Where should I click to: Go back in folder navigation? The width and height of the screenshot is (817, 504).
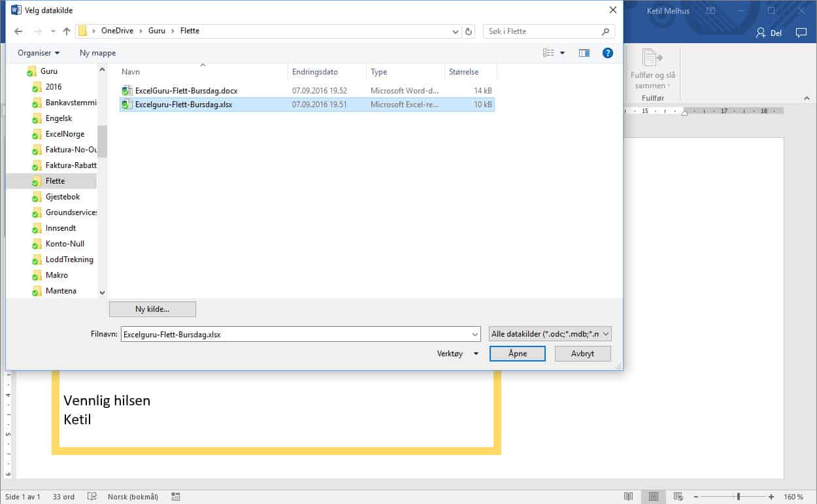pyautogui.click(x=18, y=31)
